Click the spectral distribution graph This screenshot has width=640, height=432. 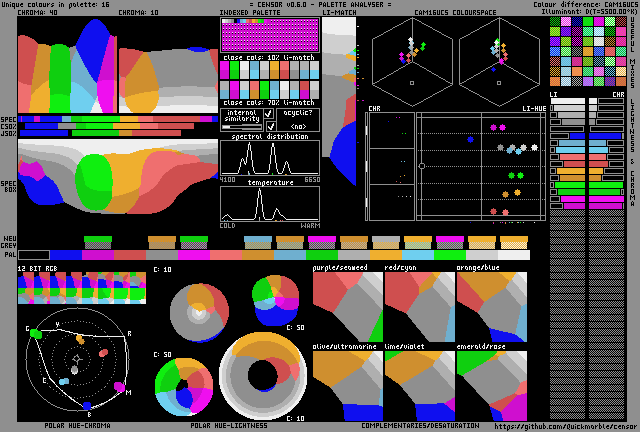click(x=270, y=158)
